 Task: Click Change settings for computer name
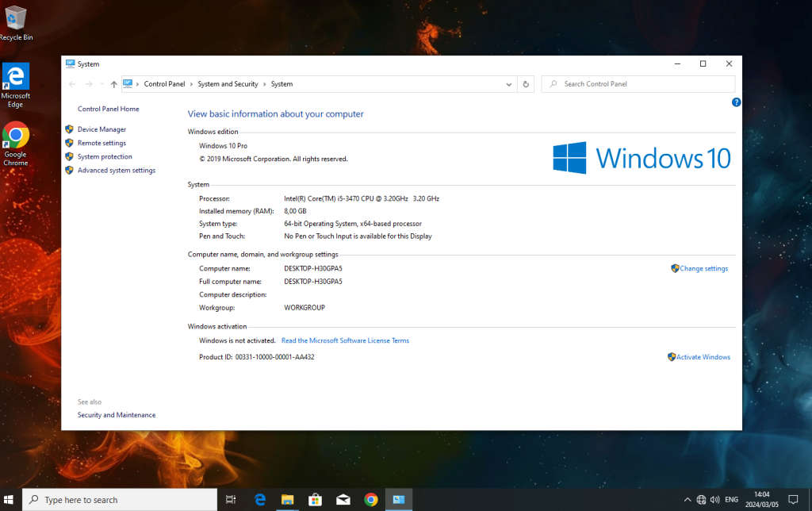[703, 269]
